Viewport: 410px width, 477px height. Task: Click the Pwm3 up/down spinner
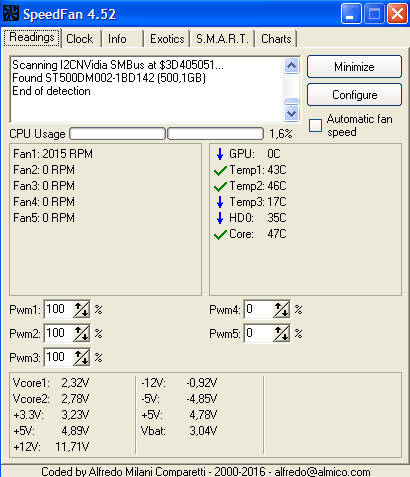[81, 357]
